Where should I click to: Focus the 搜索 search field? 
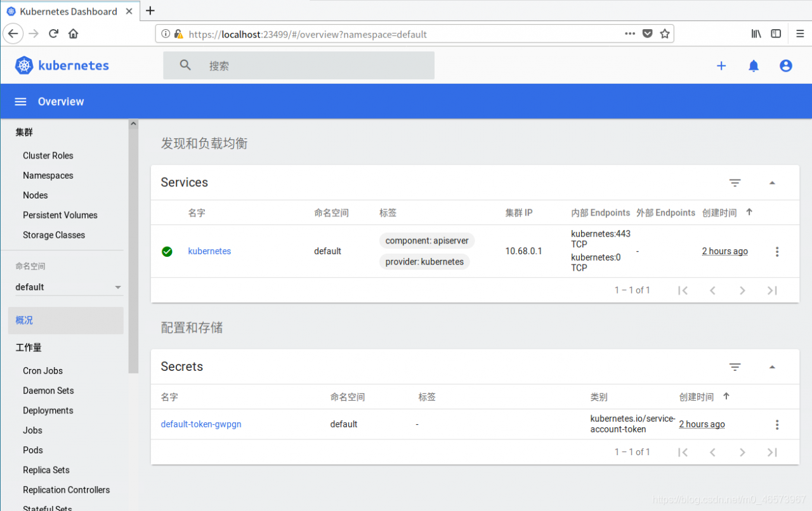coord(299,65)
